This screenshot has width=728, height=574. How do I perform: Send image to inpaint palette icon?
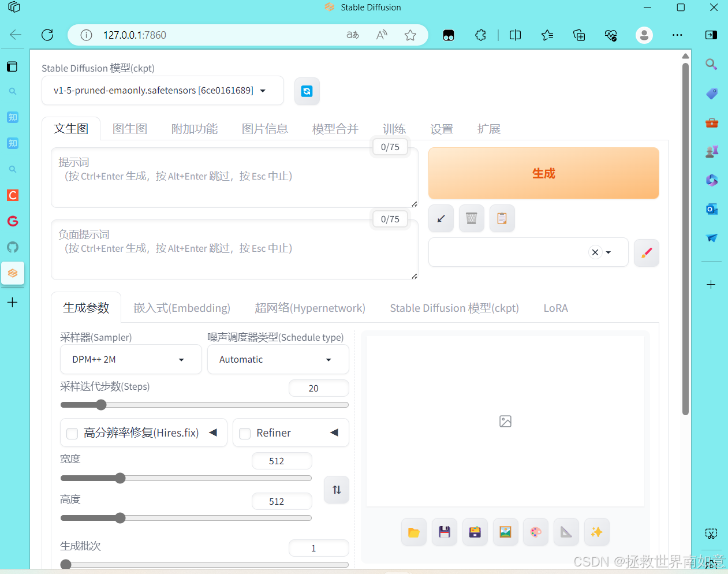click(536, 532)
